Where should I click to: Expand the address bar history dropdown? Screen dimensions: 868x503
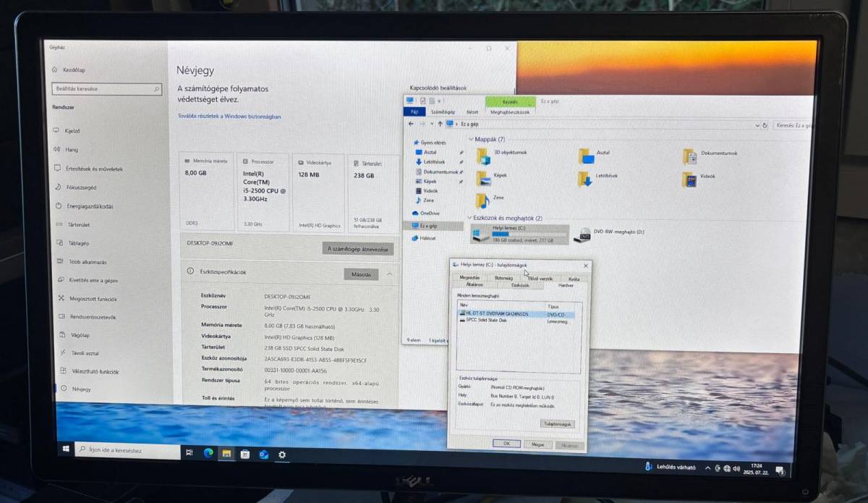[x=757, y=125]
